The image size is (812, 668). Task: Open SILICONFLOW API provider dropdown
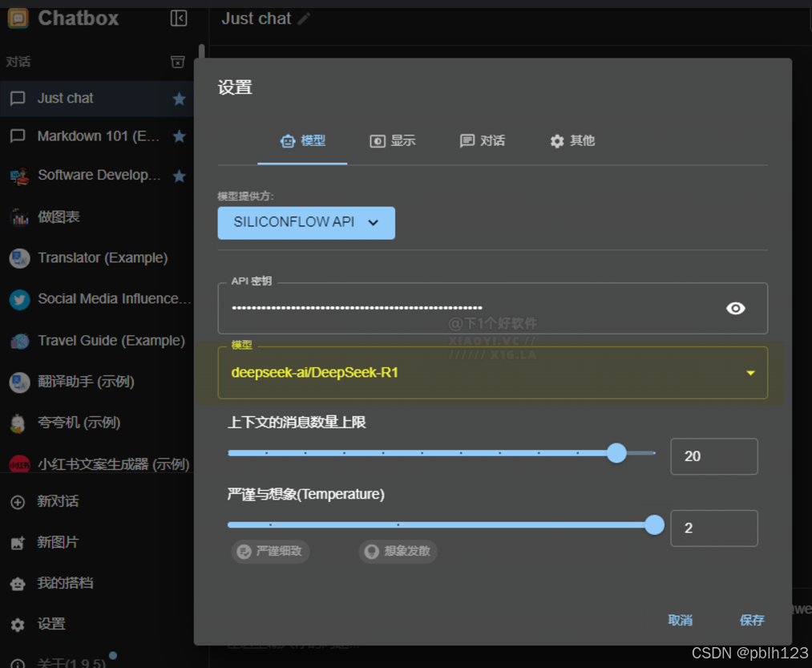[x=306, y=223]
